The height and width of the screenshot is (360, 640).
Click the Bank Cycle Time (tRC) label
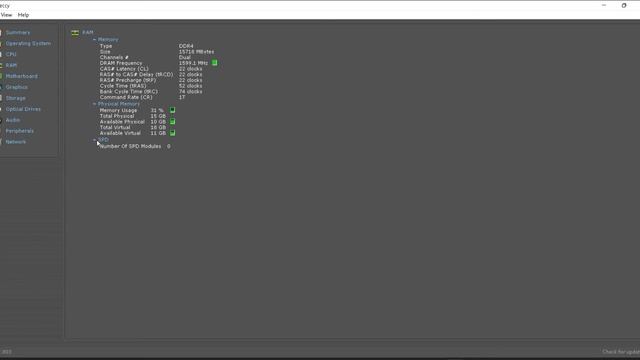pos(129,92)
